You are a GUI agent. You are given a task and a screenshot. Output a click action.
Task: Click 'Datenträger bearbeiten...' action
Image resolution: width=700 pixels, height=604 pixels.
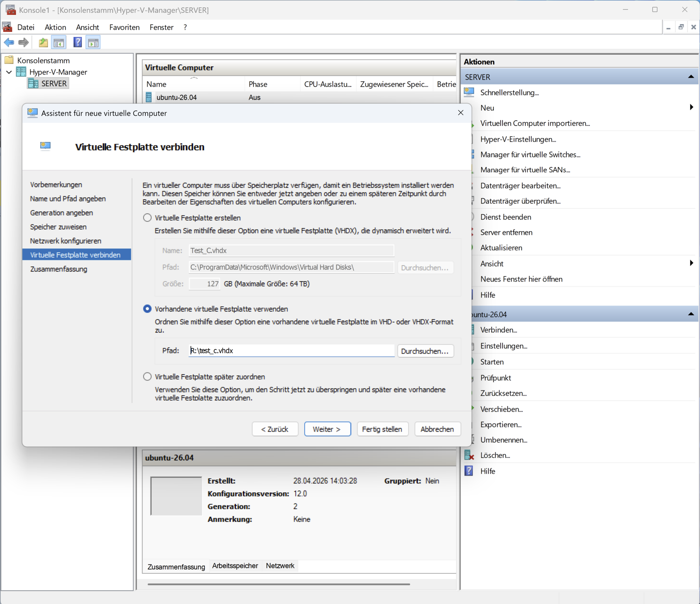521,185
